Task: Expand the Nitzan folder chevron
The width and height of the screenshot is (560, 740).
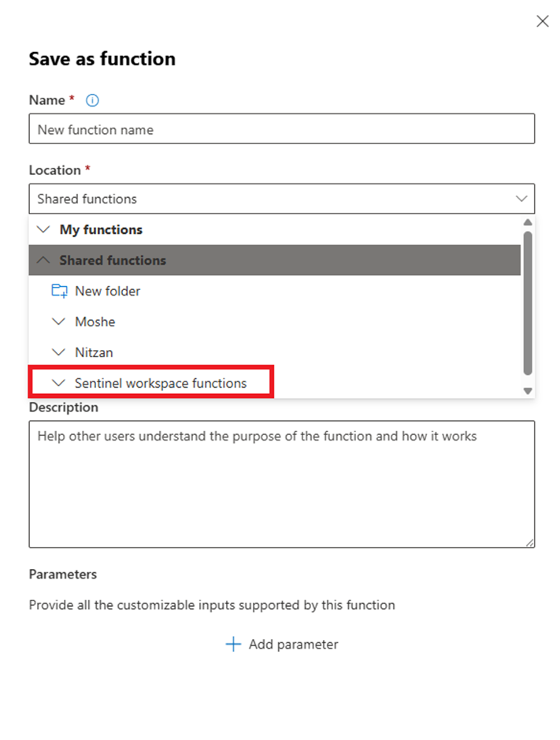Action: click(x=58, y=352)
